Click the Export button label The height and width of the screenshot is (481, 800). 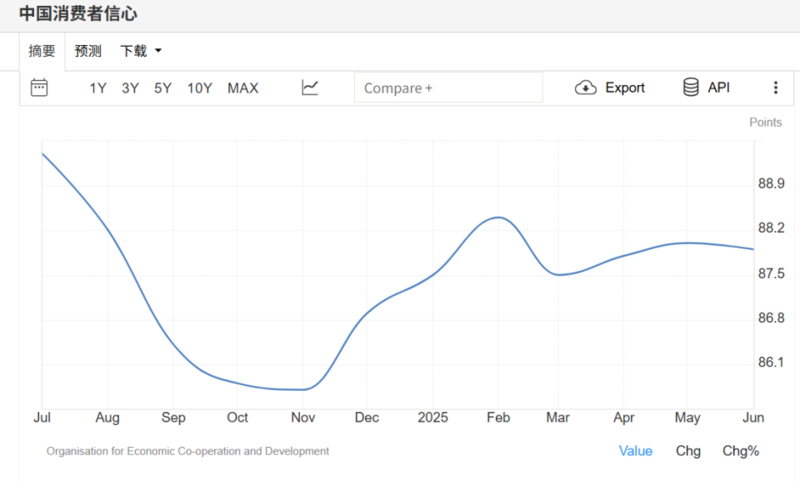pyautogui.click(x=625, y=88)
